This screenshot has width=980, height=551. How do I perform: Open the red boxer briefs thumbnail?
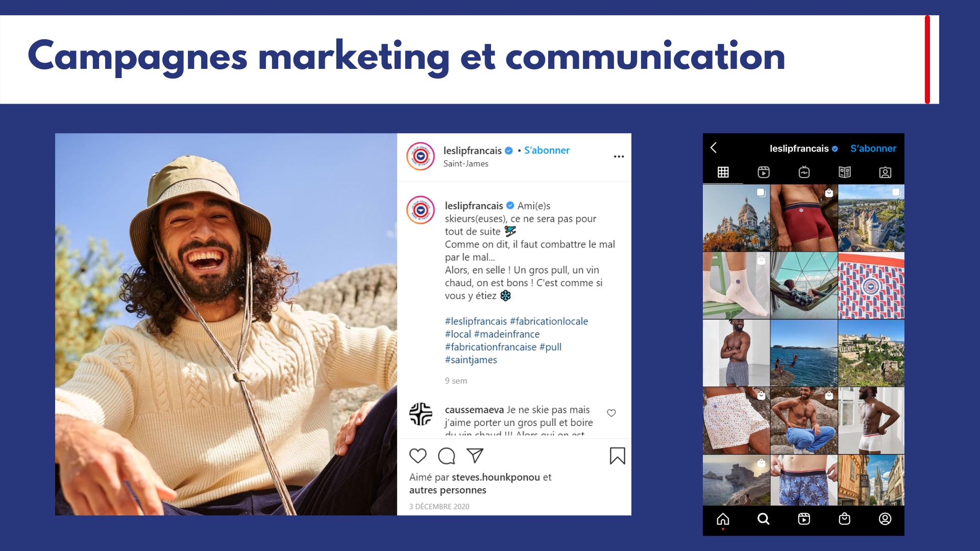(x=804, y=218)
